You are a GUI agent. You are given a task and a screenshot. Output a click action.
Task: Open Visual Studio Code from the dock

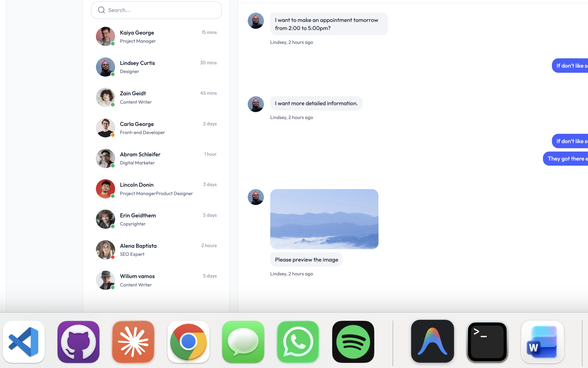pos(24,342)
